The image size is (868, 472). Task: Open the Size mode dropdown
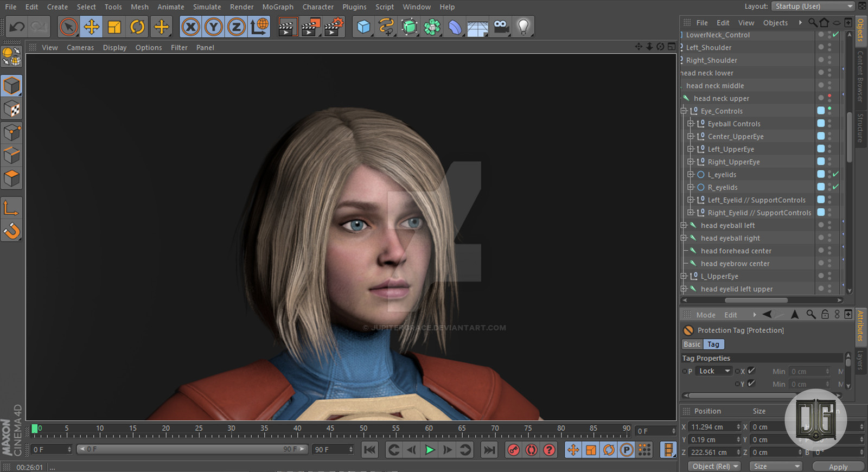pyautogui.click(x=776, y=466)
